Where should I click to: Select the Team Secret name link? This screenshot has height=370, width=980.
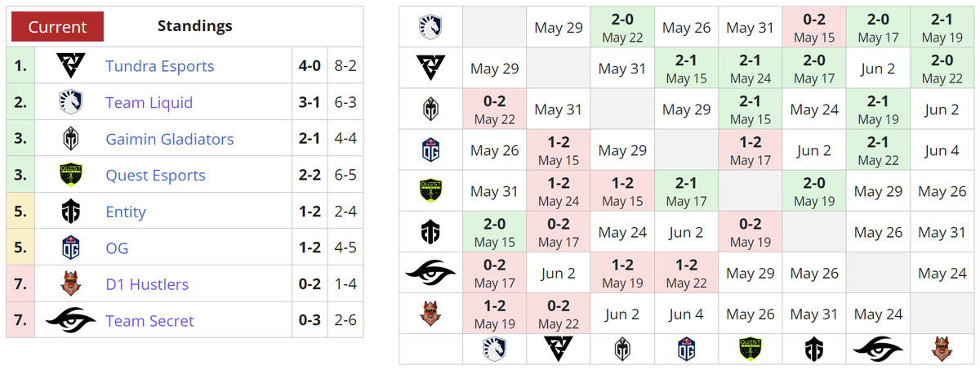coord(149,320)
